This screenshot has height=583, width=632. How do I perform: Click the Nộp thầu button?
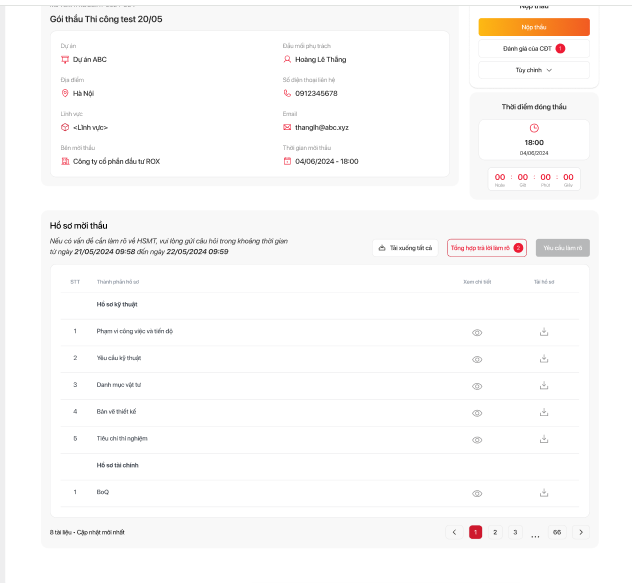(534, 27)
